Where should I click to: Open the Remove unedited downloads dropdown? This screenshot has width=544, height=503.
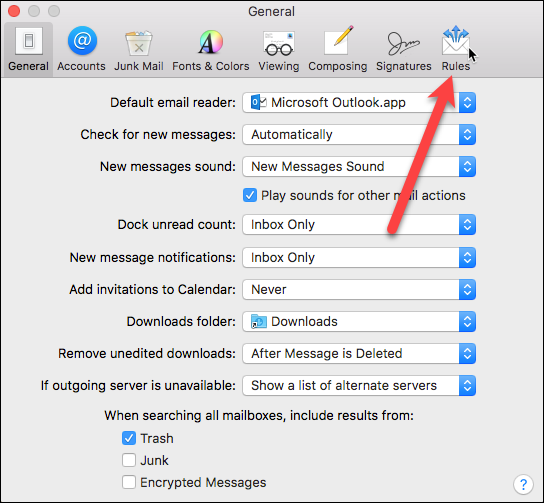359,353
